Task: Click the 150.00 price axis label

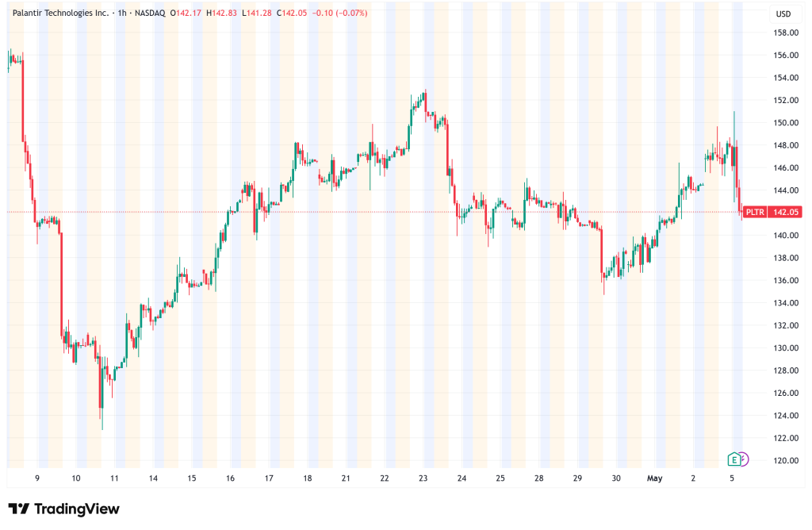Action: 786,123
